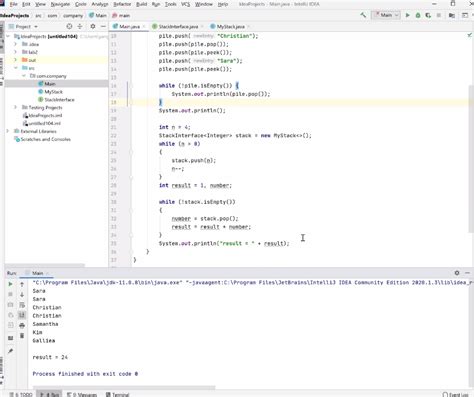Click the Main tab in Run panel
The height and width of the screenshot is (397, 474).
tap(37, 273)
